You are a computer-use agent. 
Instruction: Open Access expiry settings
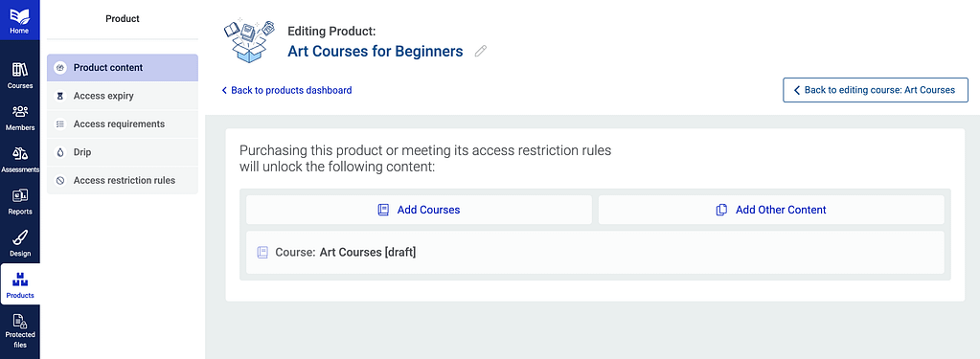click(123, 96)
